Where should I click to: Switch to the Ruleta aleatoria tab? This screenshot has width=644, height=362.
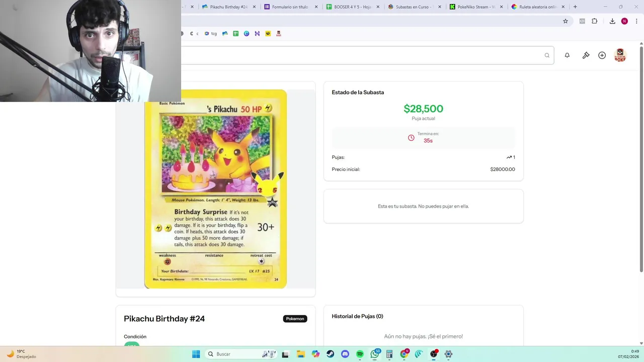pyautogui.click(x=535, y=7)
